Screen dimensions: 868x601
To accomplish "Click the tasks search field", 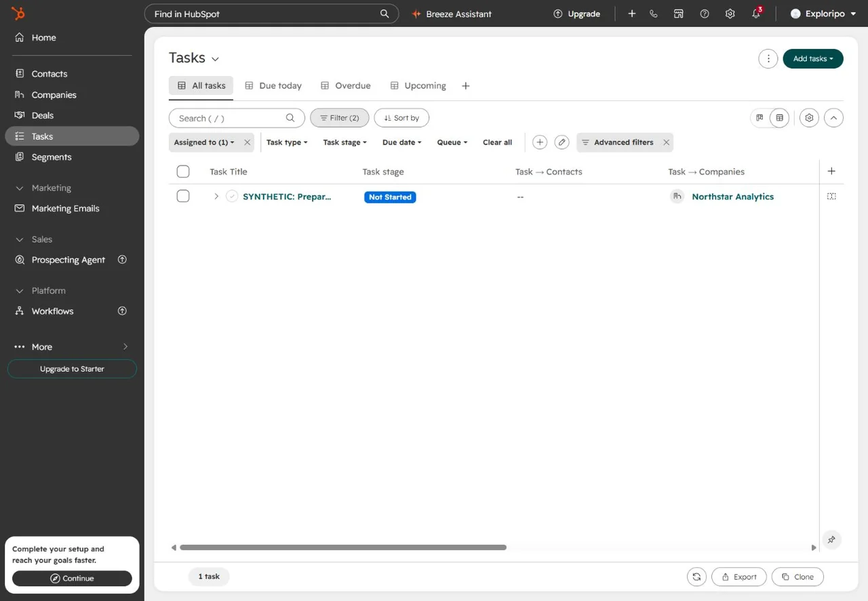I will [237, 118].
